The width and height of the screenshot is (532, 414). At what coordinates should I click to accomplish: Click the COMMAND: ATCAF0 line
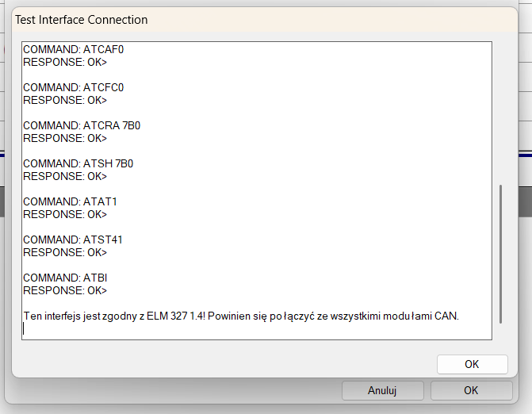point(74,49)
